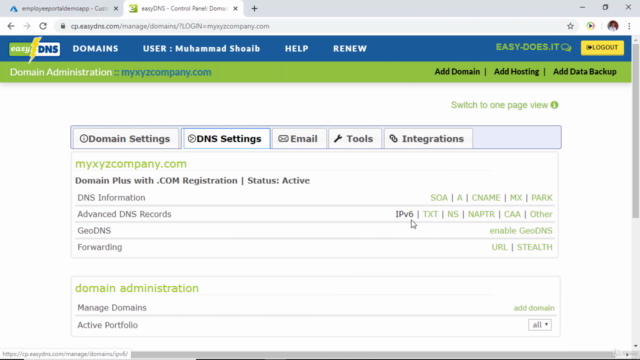Screen dimensions: 640x360
Task: Click 'Domain Plus with .COM Registration' text
Action: (156, 181)
